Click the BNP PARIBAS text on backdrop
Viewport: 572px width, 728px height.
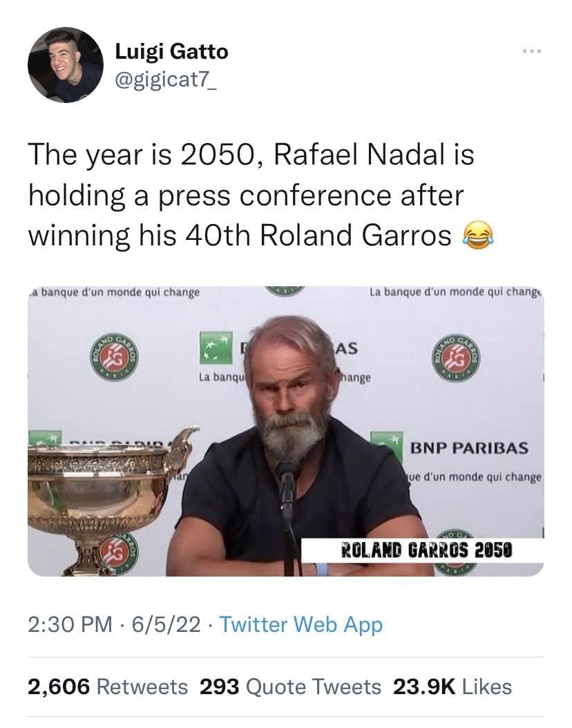point(470,447)
